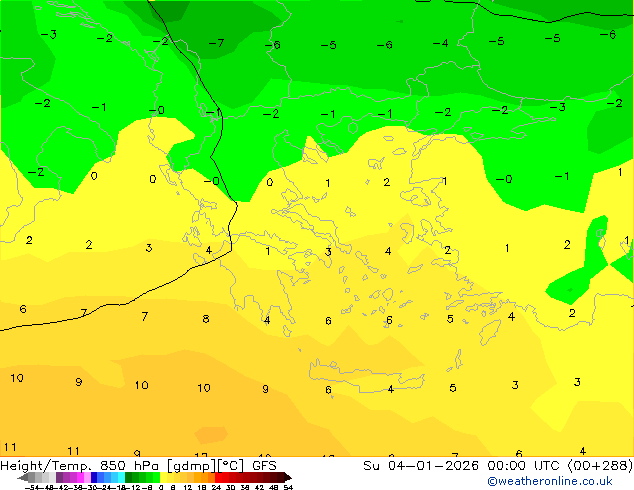Open the weatheronline.co.uk copyright link
Viewport: 634px width, 490px height.
click(x=550, y=482)
